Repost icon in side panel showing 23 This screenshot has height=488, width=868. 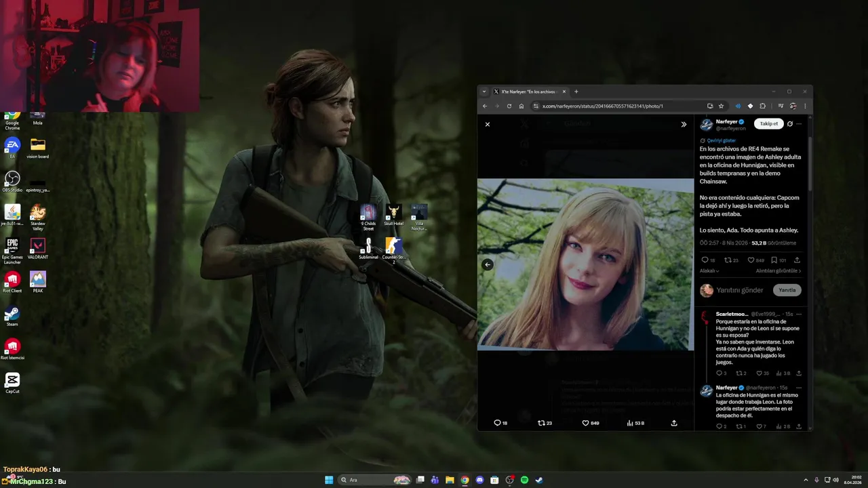click(731, 260)
